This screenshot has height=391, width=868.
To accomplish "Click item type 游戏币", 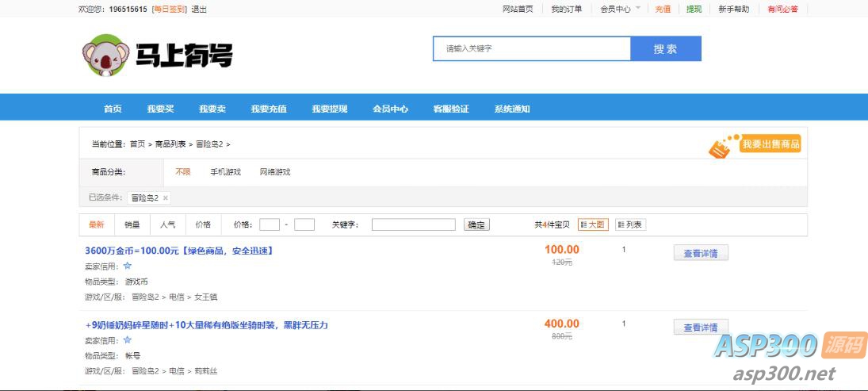I will coord(136,282).
